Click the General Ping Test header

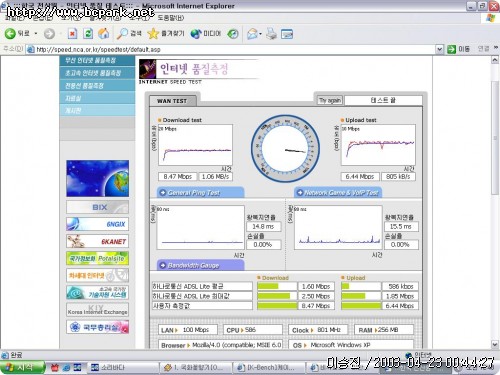pos(200,193)
